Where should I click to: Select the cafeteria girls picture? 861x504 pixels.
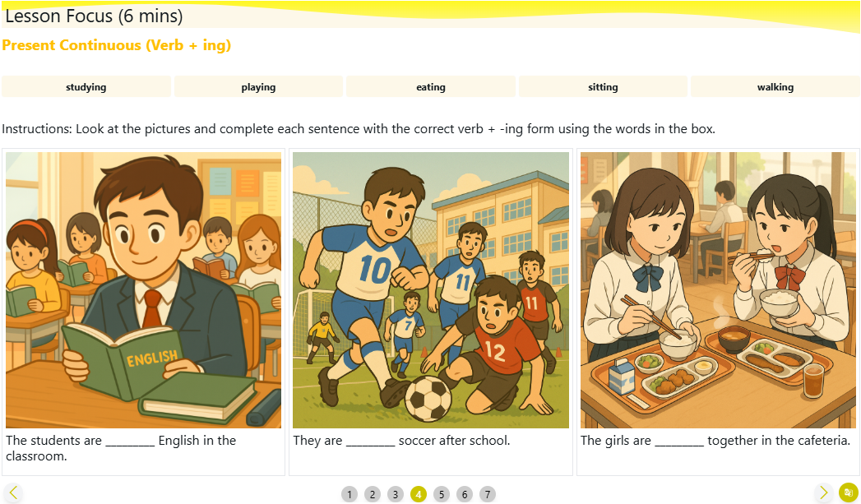coord(718,289)
